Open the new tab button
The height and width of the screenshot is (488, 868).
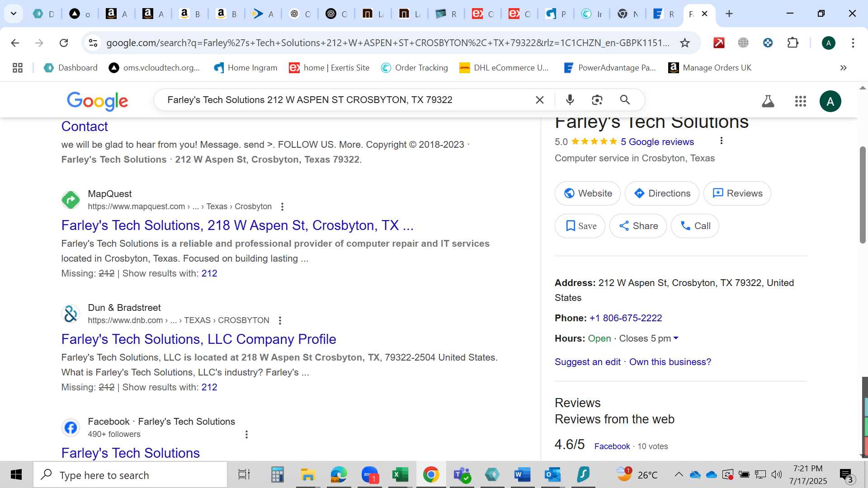click(729, 14)
